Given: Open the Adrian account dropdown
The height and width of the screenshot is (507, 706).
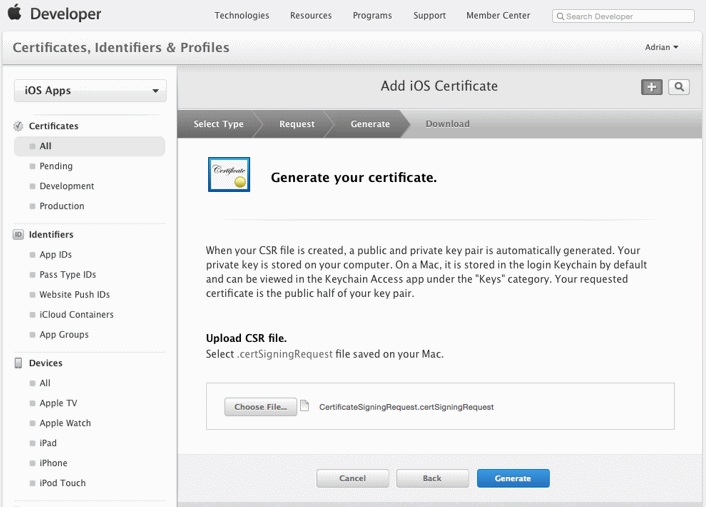Looking at the screenshot, I should pos(661,47).
